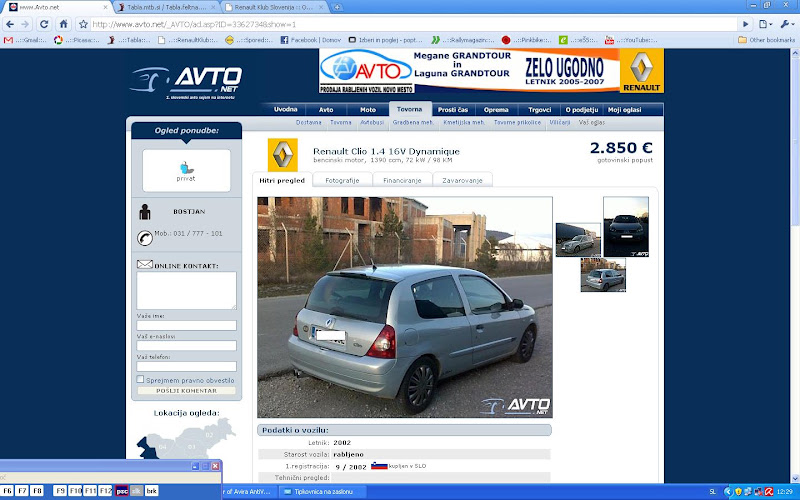Open the Vaš oglas submenu link

coord(592,122)
